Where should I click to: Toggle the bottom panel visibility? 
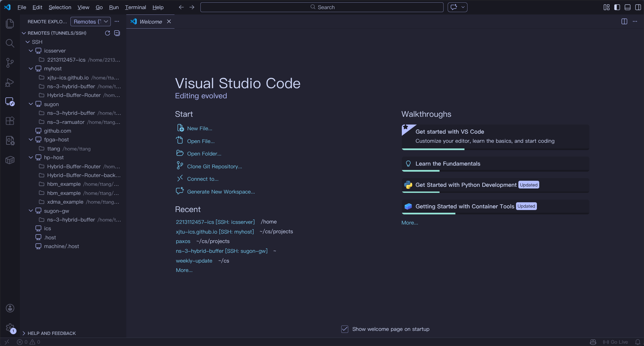(627, 7)
